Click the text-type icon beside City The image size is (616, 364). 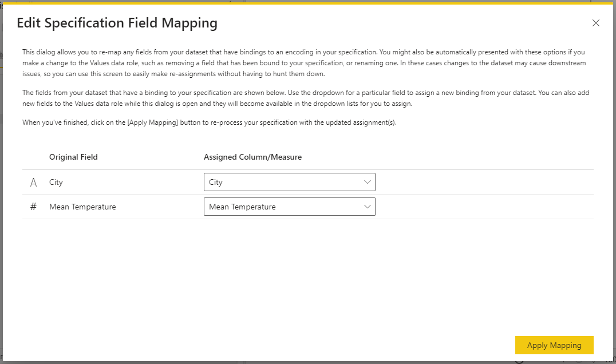pos(33,182)
